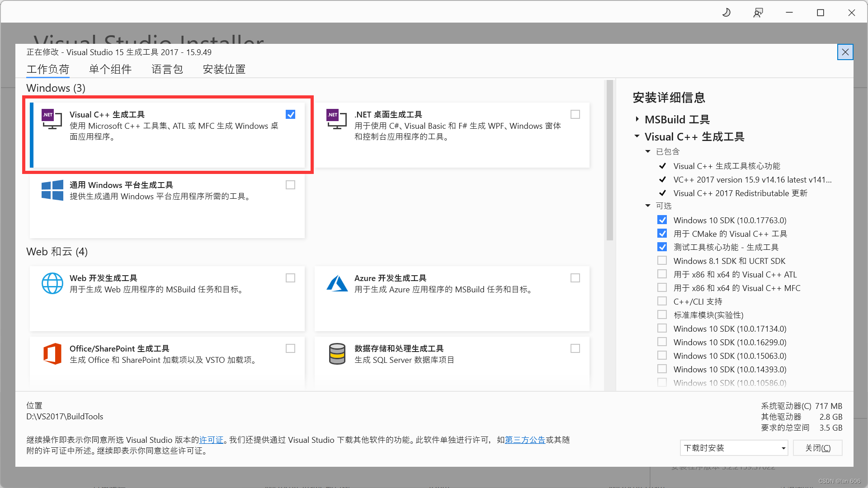The width and height of the screenshot is (868, 488).
Task: Click the 其他驱动器 2.8 GB entry
Action: [x=802, y=417]
